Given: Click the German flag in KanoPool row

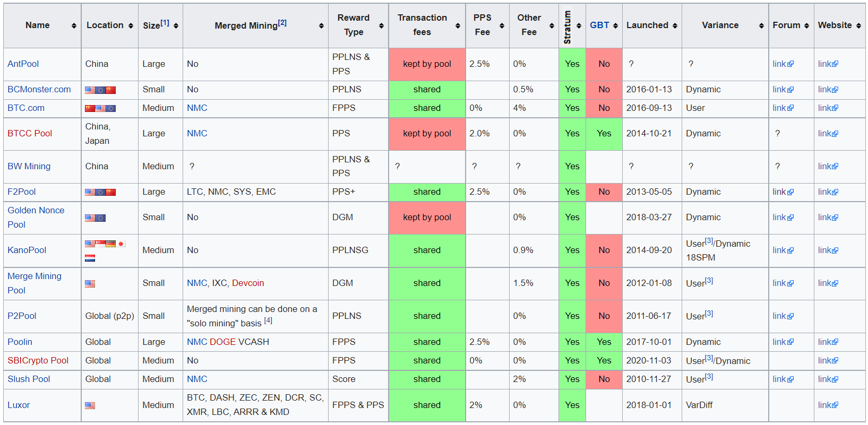Looking at the screenshot, I should pos(110,244).
